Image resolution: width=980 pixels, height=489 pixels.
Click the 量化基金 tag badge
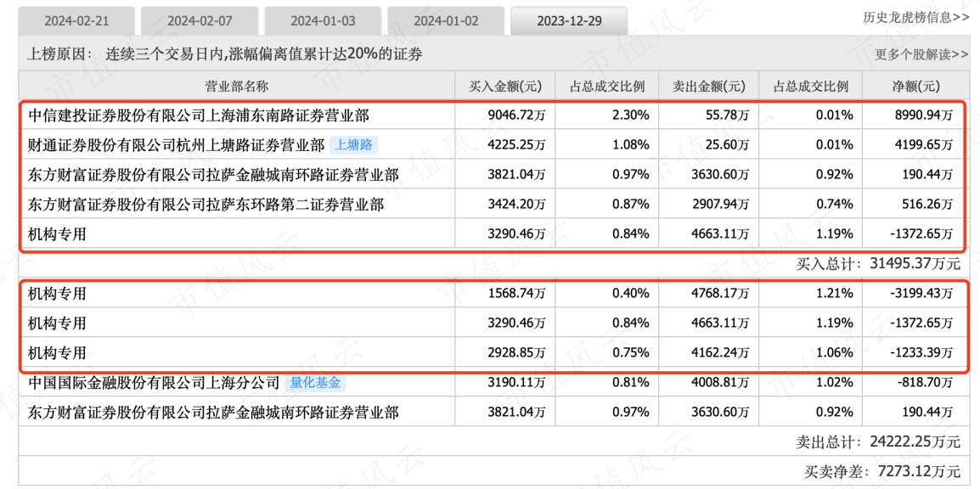point(316,382)
